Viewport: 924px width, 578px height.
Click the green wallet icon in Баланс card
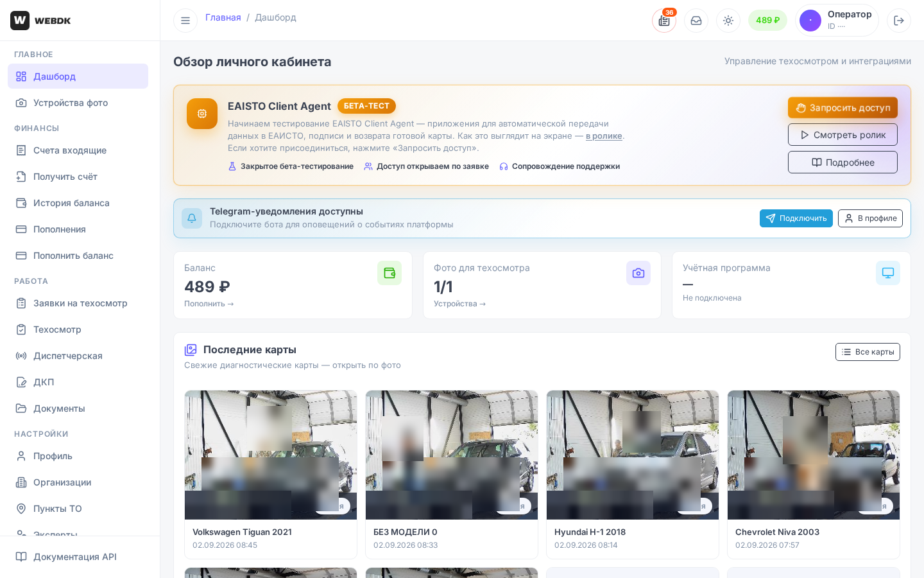pos(389,273)
